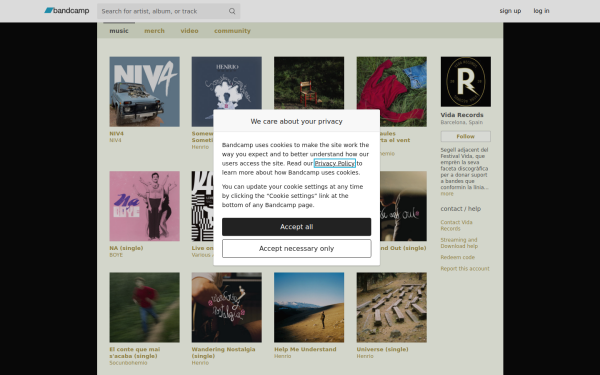
Task: Click the Vida Records name text
Action: tap(462, 115)
